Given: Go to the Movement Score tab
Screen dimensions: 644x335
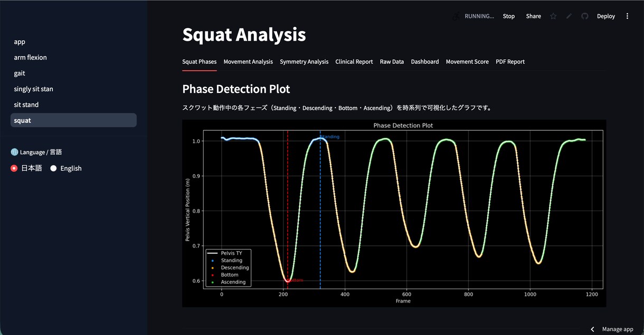Looking at the screenshot, I should click(467, 62).
